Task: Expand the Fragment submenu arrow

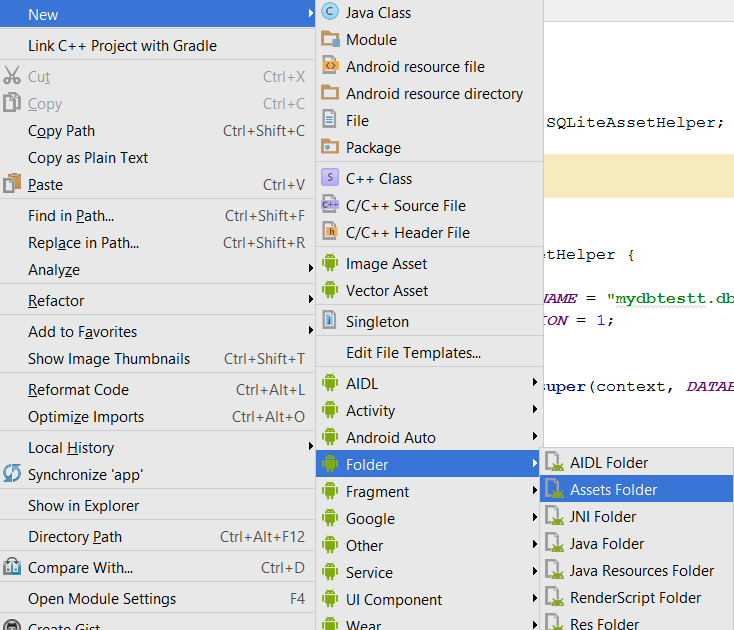Action: tap(535, 491)
